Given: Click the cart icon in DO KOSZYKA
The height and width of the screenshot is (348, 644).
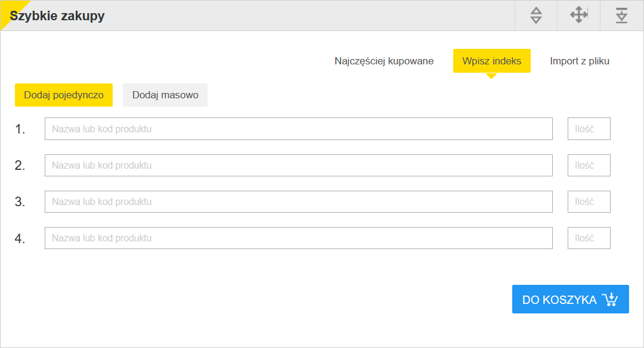Looking at the screenshot, I should tap(610, 299).
